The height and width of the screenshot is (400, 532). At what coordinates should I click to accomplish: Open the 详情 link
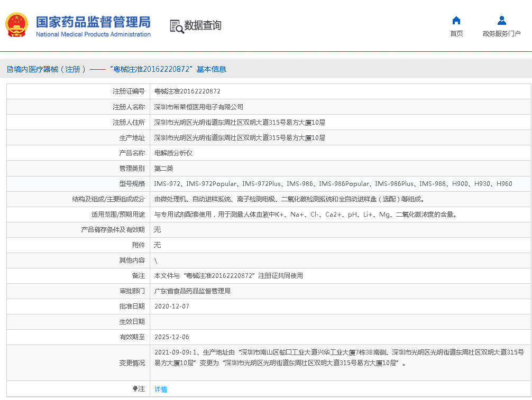tap(161, 389)
